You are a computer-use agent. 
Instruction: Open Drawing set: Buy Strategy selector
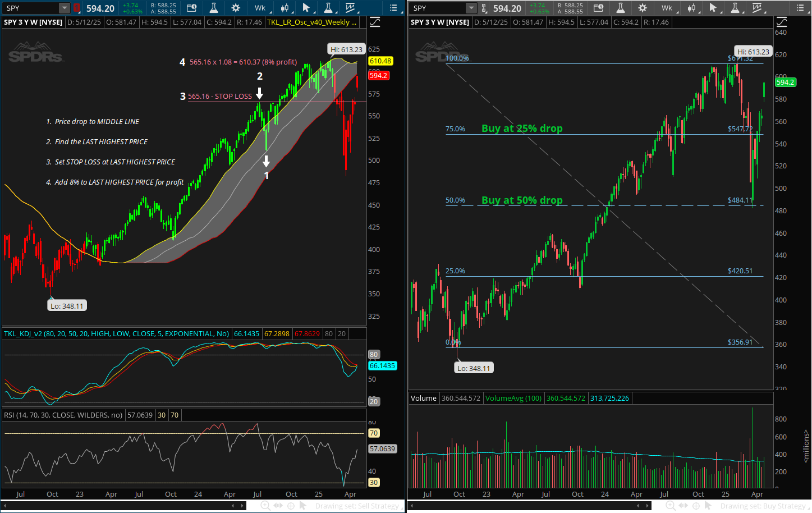tap(765, 506)
